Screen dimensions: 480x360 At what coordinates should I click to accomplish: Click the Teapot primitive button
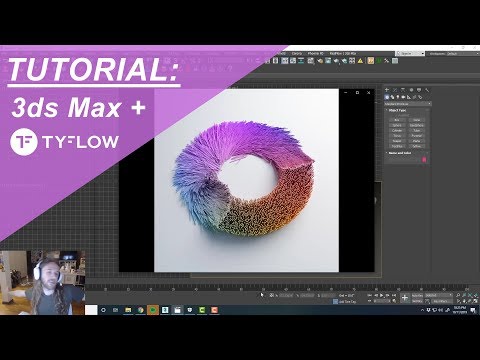(x=397, y=146)
